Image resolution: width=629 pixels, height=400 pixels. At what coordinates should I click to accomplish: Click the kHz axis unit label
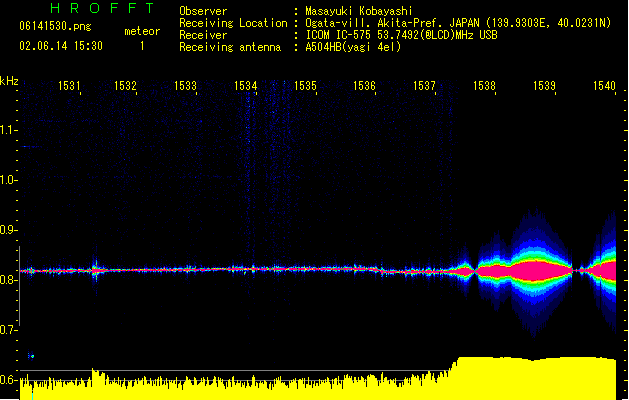coord(9,81)
